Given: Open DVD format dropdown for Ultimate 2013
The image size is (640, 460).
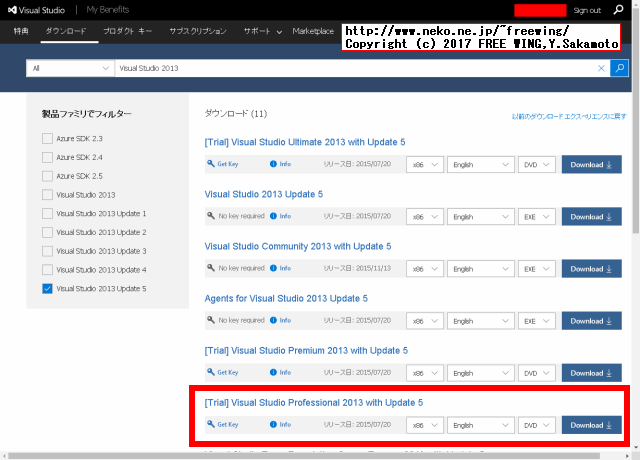Looking at the screenshot, I should pyautogui.click(x=537, y=164).
